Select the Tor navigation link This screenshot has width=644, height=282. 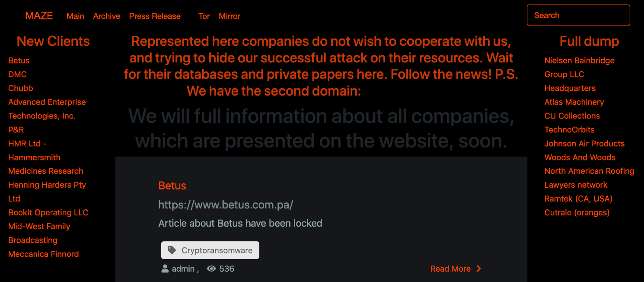click(x=204, y=16)
